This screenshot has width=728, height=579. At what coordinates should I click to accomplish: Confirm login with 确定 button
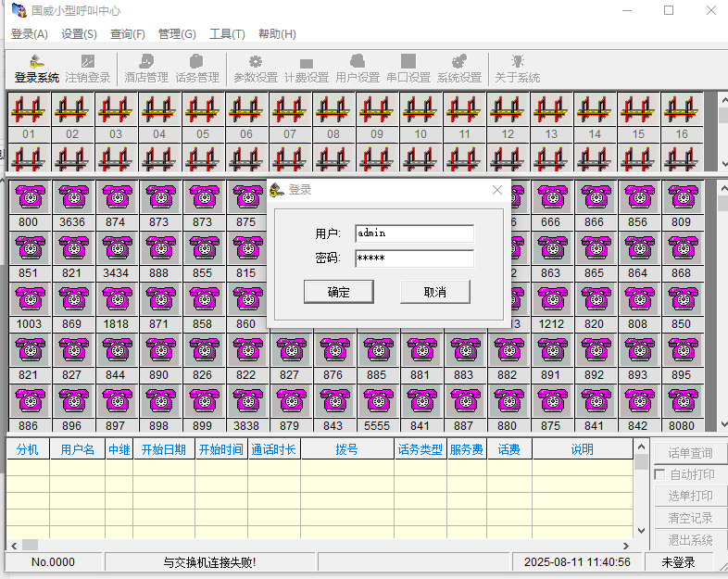pyautogui.click(x=338, y=292)
